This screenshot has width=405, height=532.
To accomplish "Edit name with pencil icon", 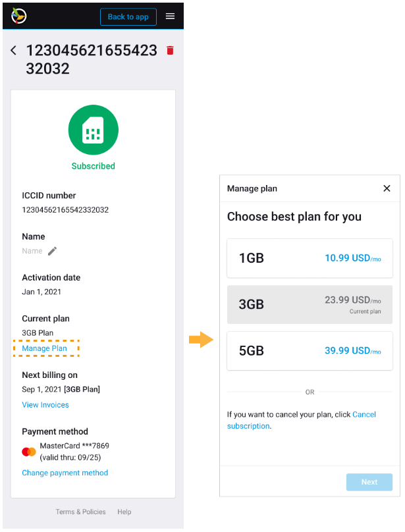I will [x=53, y=251].
